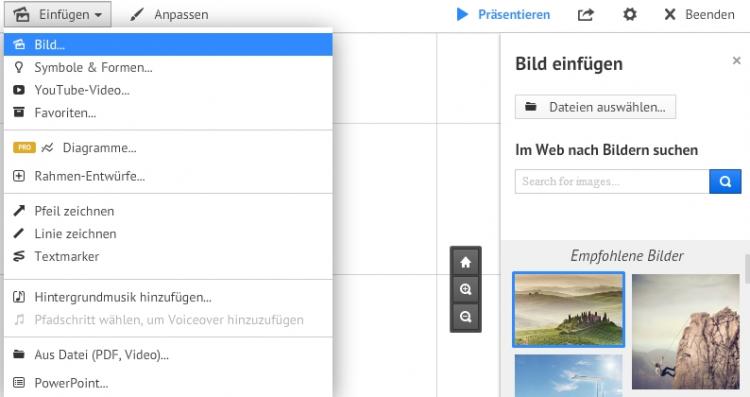The width and height of the screenshot is (750, 397).
Task: Click the line icon for Linie zeichnen
Action: click(19, 233)
